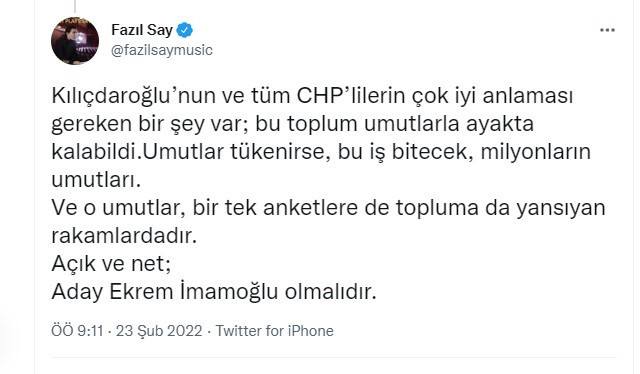This screenshot has height=374, width=640.
Task: Click the blue verified badge icon
Action: click(185, 30)
